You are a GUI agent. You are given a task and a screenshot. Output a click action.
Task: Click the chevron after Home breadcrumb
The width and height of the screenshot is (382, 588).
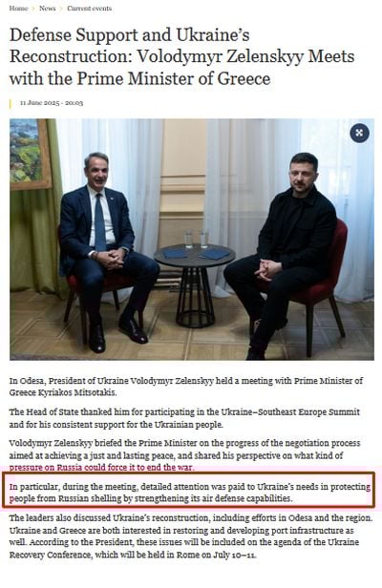pos(33,9)
